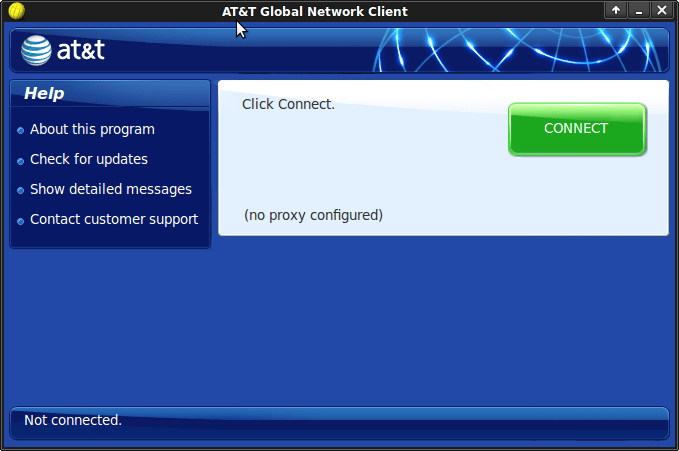Close the AT&T Global Network Client window
Viewport: 679px width, 451px height.
click(662, 10)
